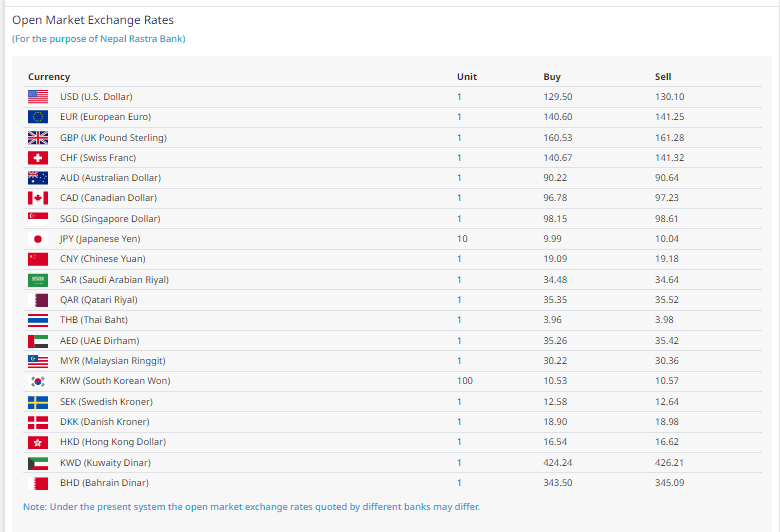Click the European Union flag icon
The image size is (780, 532).
[38, 117]
